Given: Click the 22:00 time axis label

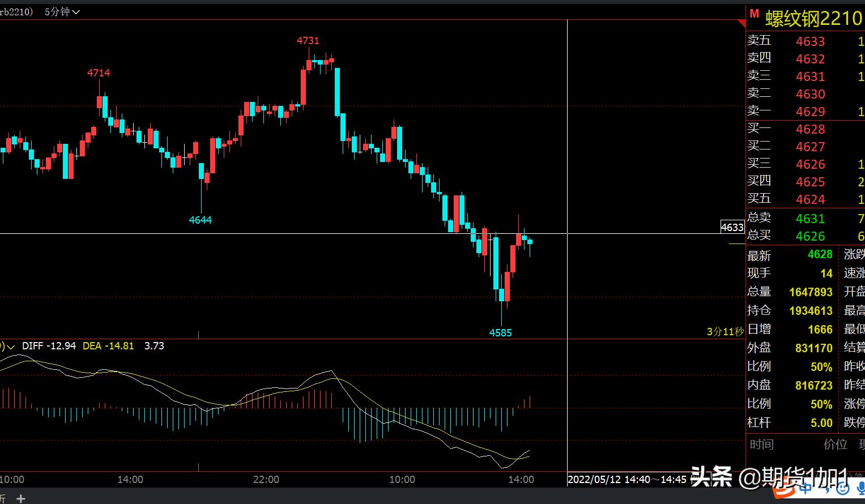Looking at the screenshot, I should pos(266,480).
